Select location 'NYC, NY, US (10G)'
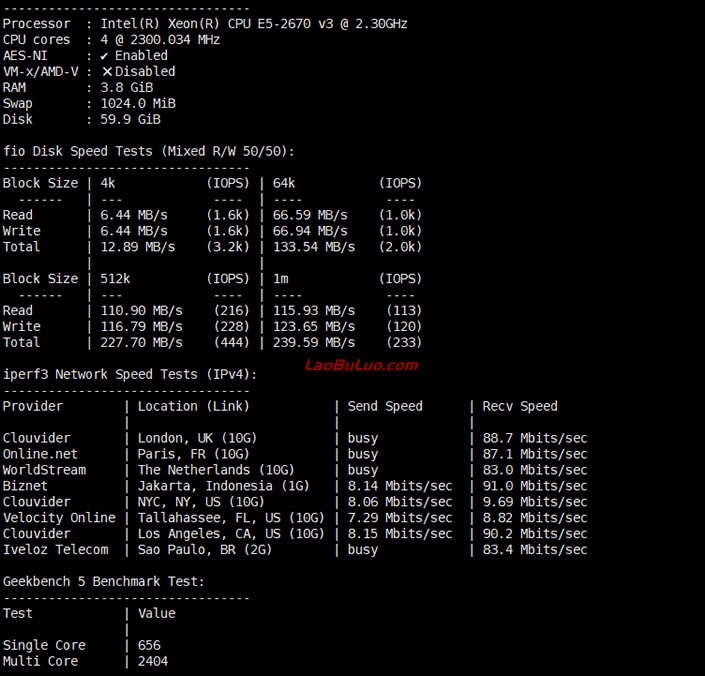Image resolution: width=705 pixels, height=676 pixels. tap(201, 503)
